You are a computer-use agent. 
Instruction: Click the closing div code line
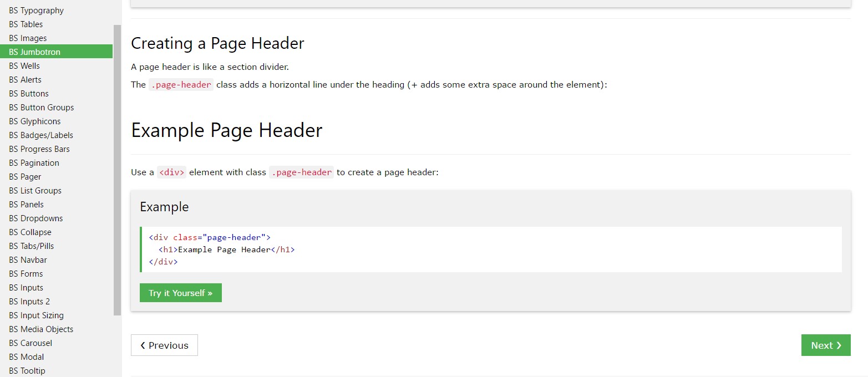163,262
